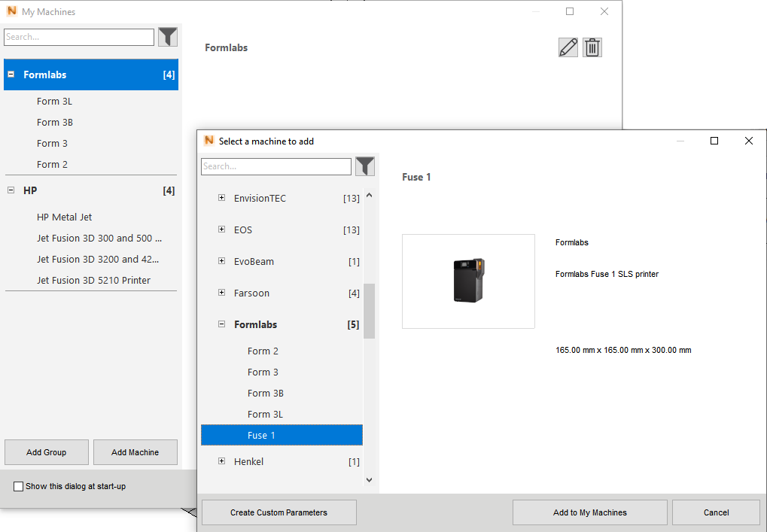This screenshot has height=532, width=767.
Task: Click the Fuse 1 heading in details pane
Action: pos(416,177)
